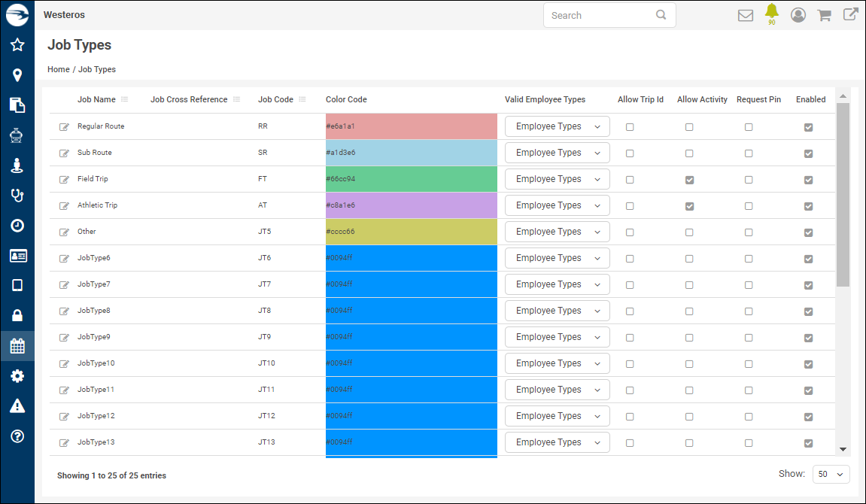The image size is (866, 504).
Task: Open the favorites star icon in sidebar
Action: tap(17, 44)
